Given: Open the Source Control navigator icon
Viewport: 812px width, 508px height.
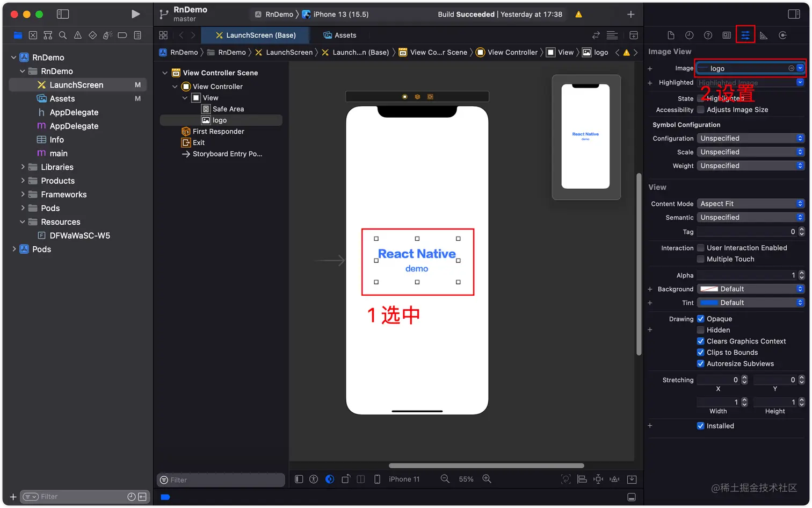Looking at the screenshot, I should (33, 35).
